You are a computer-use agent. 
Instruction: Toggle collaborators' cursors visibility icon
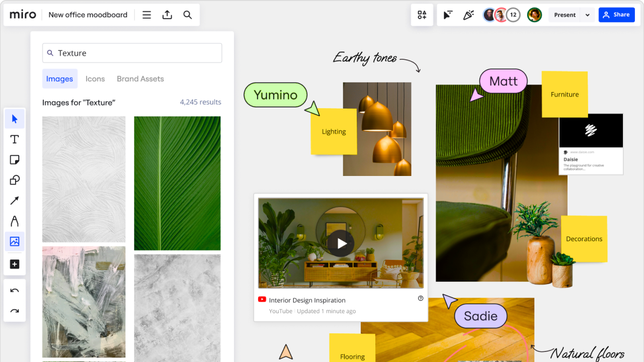pyautogui.click(x=448, y=15)
